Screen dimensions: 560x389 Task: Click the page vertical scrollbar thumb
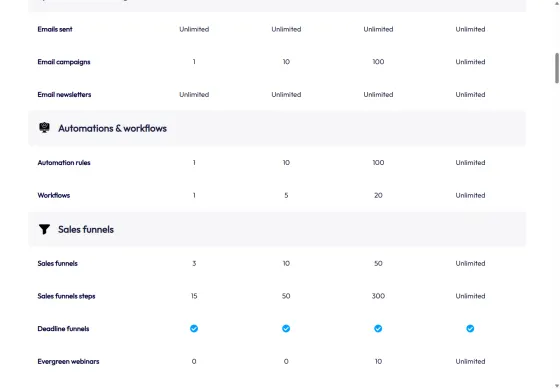coord(557,68)
